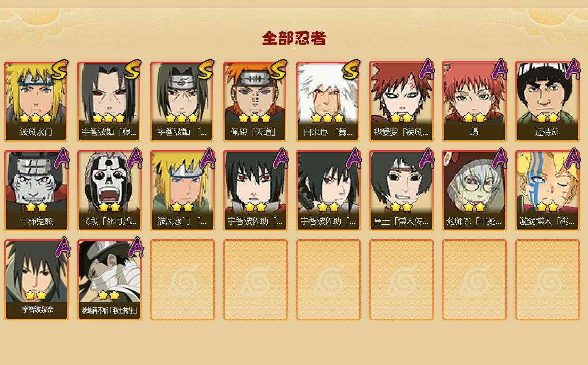Viewport: 588px width, 365px height.
Task: Open the 飞段「死司凭…」 ninja card
Action: [109, 191]
